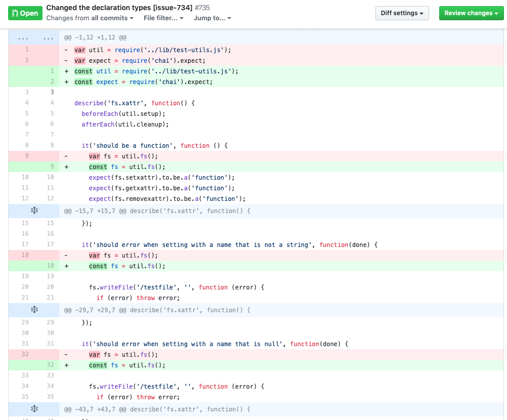Screen dimensions: 507x420
Task: Open the File filter dropdown
Action: click(163, 18)
